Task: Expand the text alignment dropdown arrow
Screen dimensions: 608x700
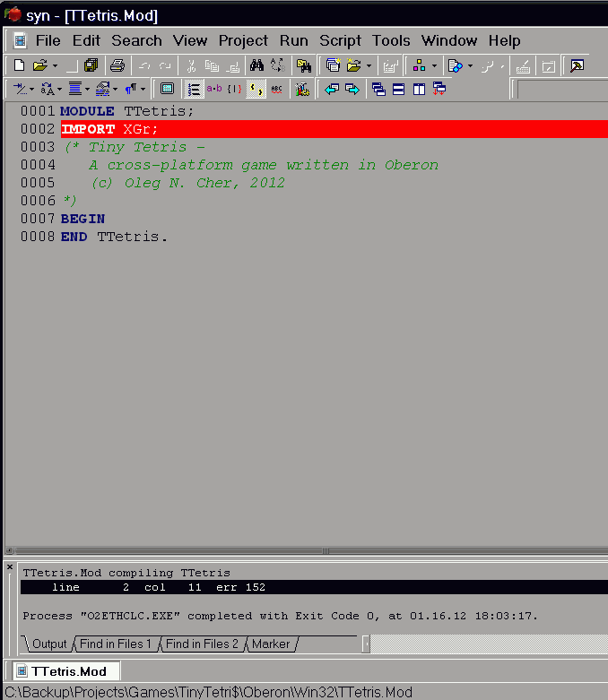Action: coord(87,89)
